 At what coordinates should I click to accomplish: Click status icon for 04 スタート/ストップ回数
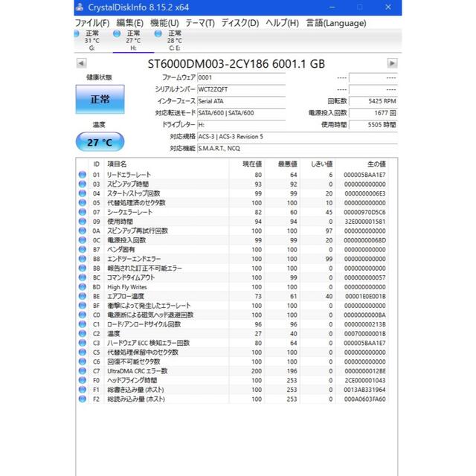pos(83,193)
